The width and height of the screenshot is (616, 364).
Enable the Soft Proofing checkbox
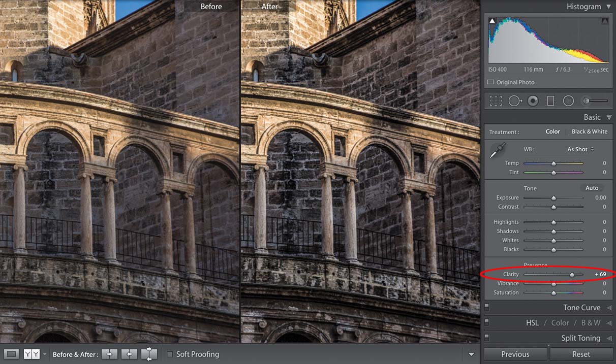[x=170, y=354]
